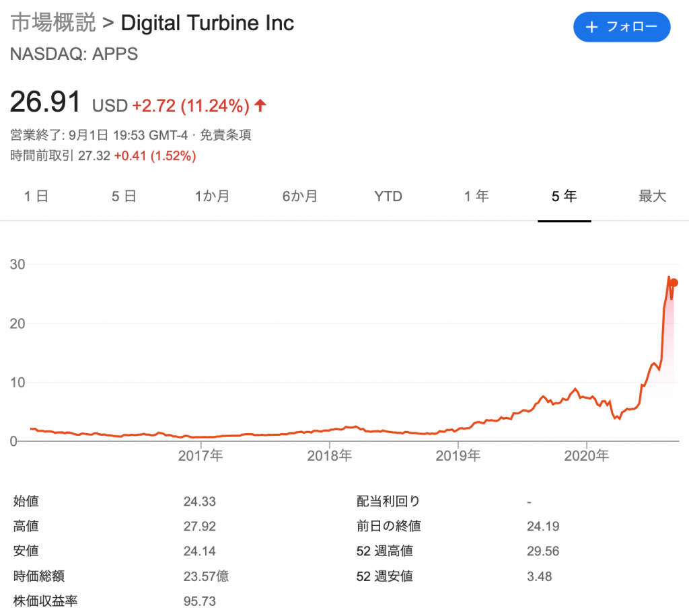This screenshot has width=689, height=616.
Task: Click the 2020年 label on the chart axis
Action: point(587,456)
